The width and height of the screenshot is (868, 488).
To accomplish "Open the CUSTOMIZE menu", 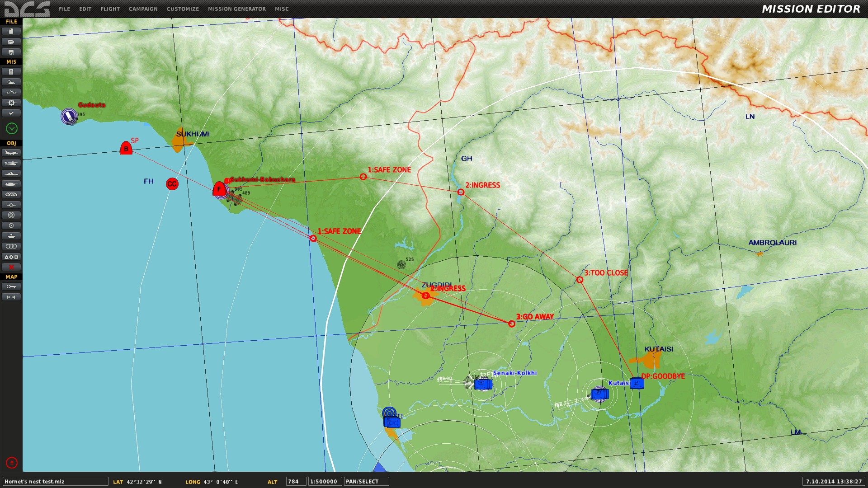I will pyautogui.click(x=183, y=9).
